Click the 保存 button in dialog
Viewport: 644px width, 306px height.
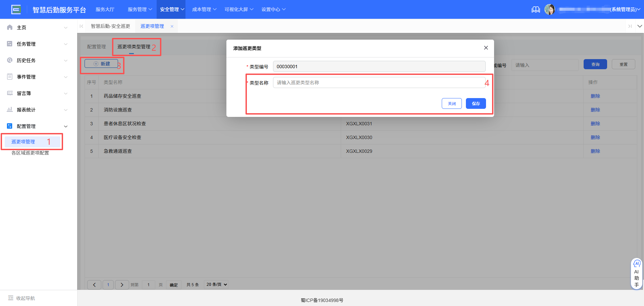[x=476, y=103]
